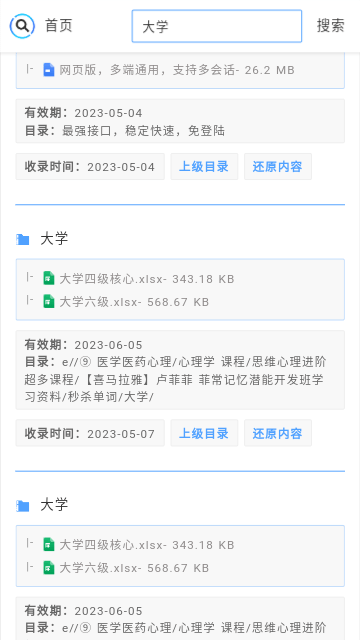Click the blue document icon for 网页版
Image resolution: width=360 pixels, height=640 pixels.
pos(49,70)
